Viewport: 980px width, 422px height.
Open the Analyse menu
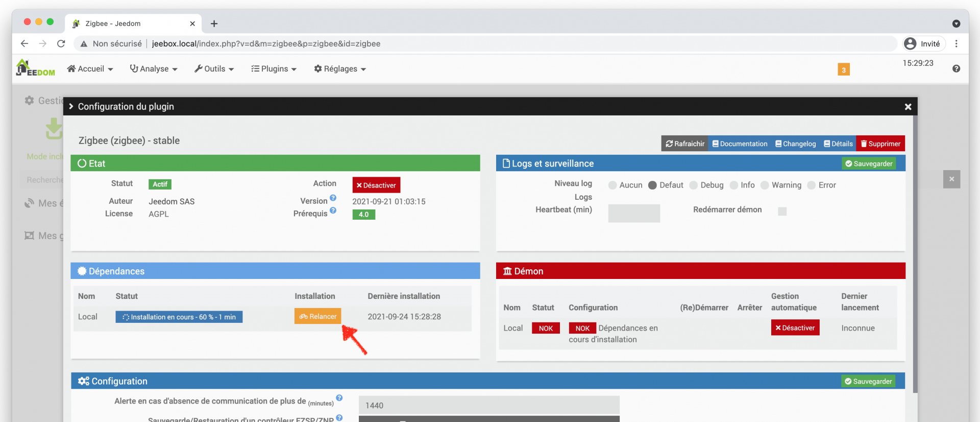[x=154, y=69]
